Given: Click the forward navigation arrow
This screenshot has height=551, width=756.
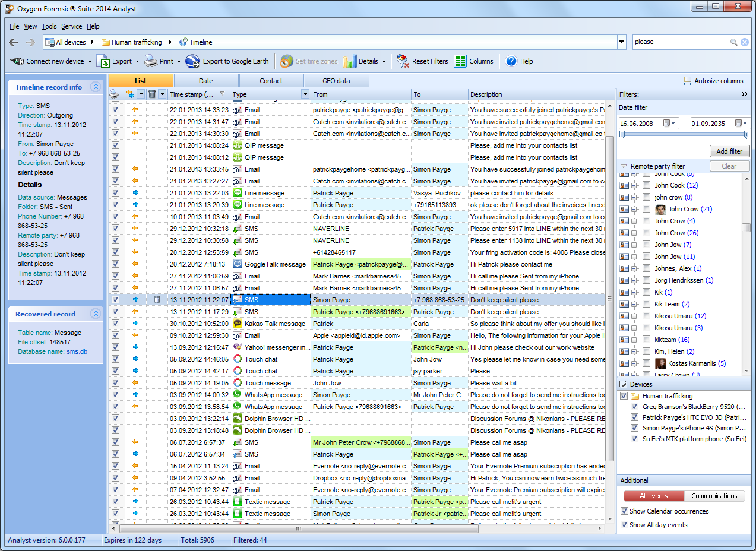Looking at the screenshot, I should [30, 42].
